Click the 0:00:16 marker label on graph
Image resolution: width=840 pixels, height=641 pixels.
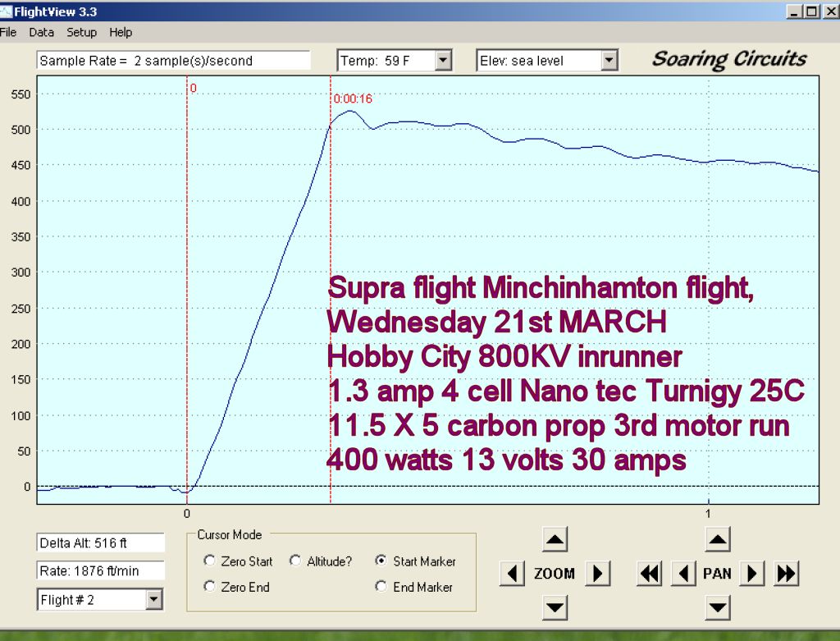click(x=353, y=98)
